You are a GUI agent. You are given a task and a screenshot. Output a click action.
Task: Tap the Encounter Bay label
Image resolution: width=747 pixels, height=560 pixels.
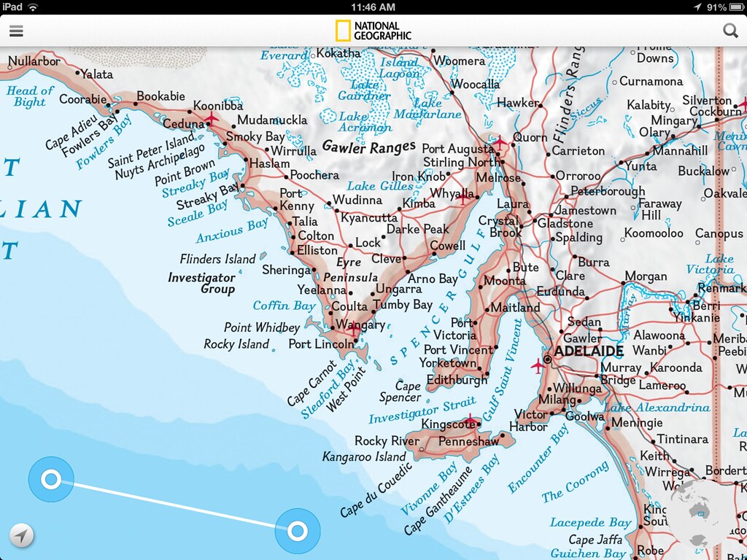(x=538, y=459)
